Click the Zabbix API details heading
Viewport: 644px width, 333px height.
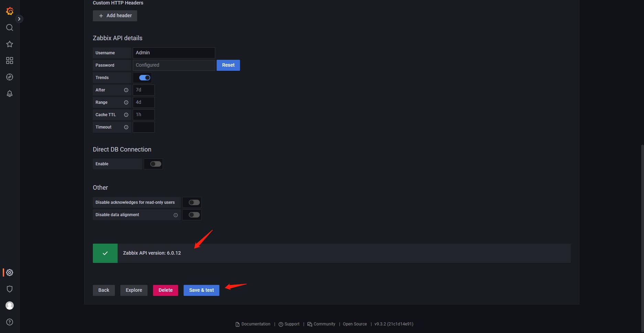pyautogui.click(x=118, y=38)
